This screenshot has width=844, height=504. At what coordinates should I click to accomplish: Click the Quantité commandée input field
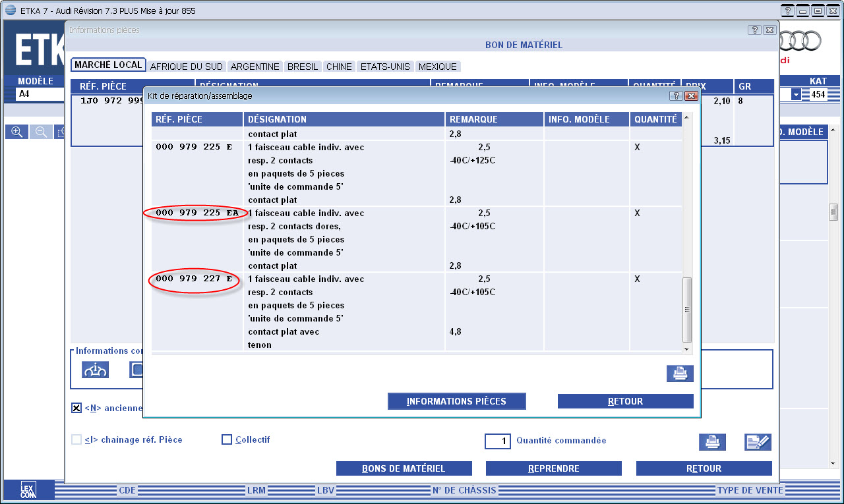pyautogui.click(x=498, y=441)
